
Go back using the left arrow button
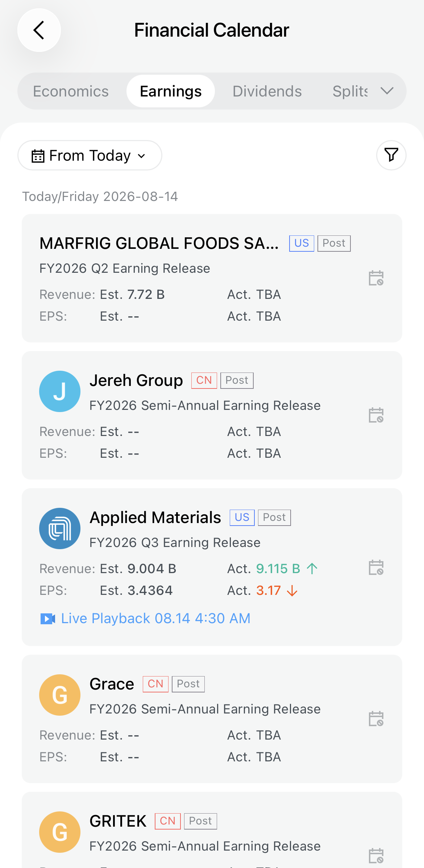coord(39,30)
